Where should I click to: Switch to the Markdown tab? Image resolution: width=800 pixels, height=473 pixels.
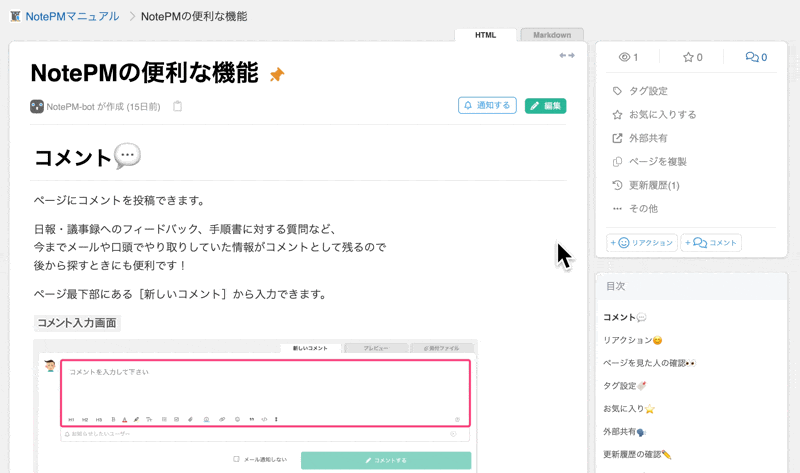pyautogui.click(x=552, y=35)
